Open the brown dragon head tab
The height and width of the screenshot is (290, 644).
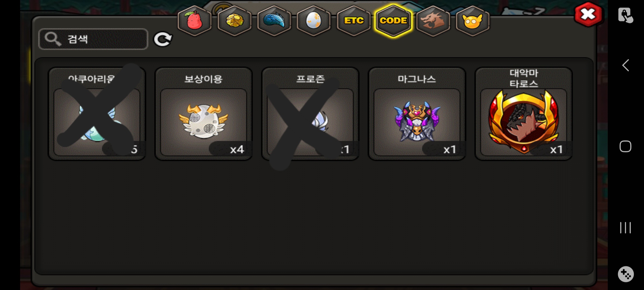433,21
